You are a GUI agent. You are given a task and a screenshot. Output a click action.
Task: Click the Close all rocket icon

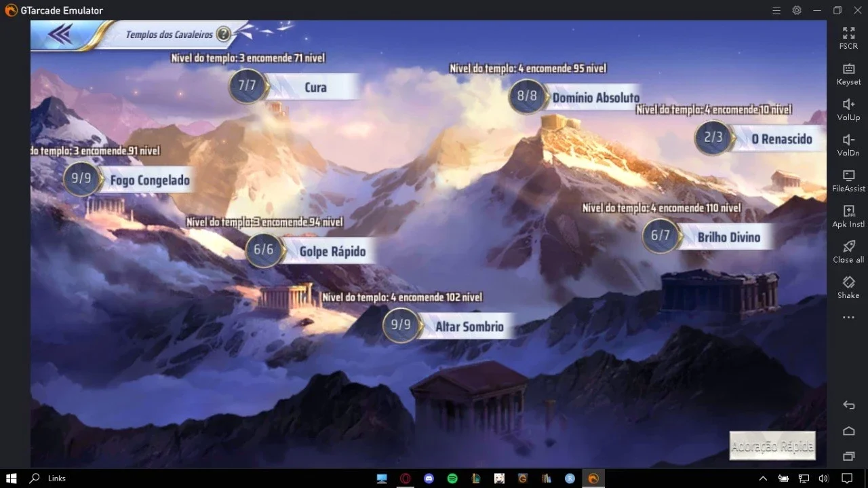[848, 252]
